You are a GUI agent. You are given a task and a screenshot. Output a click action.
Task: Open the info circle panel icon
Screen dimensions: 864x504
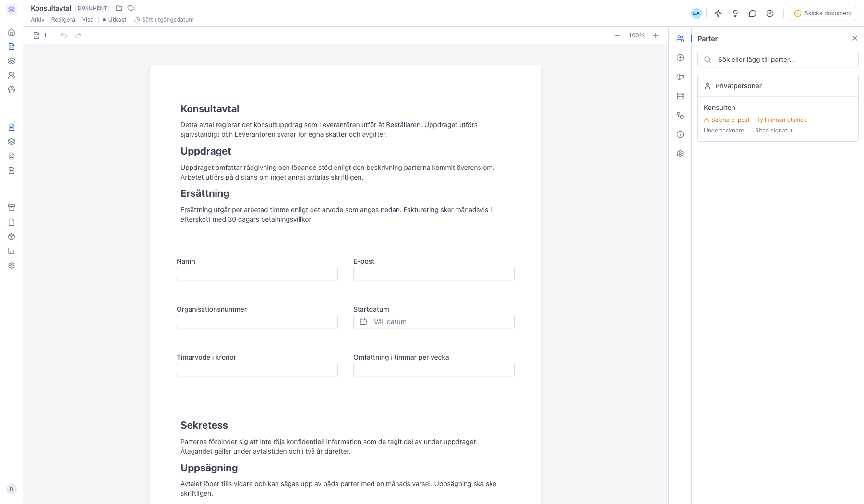680,134
